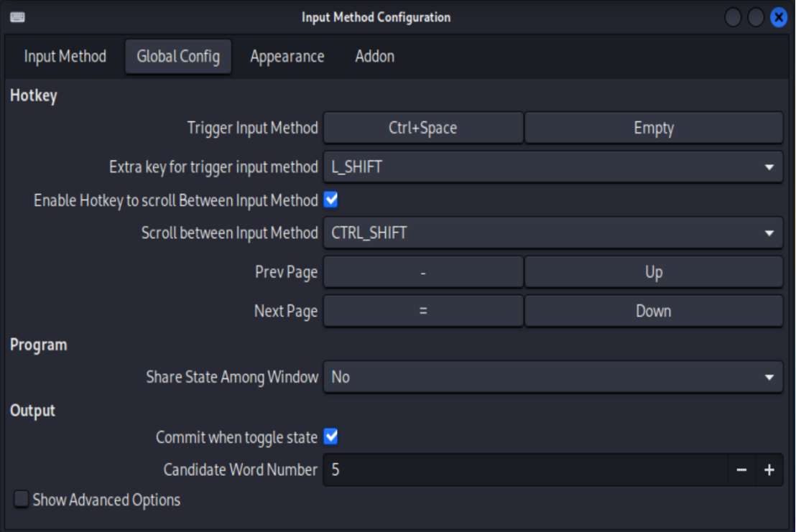
Task: Switch to the Input Method tab
Action: coord(65,56)
